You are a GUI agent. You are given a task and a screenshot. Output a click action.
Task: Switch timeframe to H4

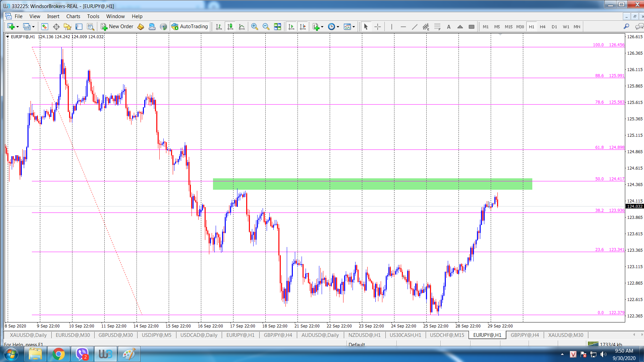click(x=543, y=26)
